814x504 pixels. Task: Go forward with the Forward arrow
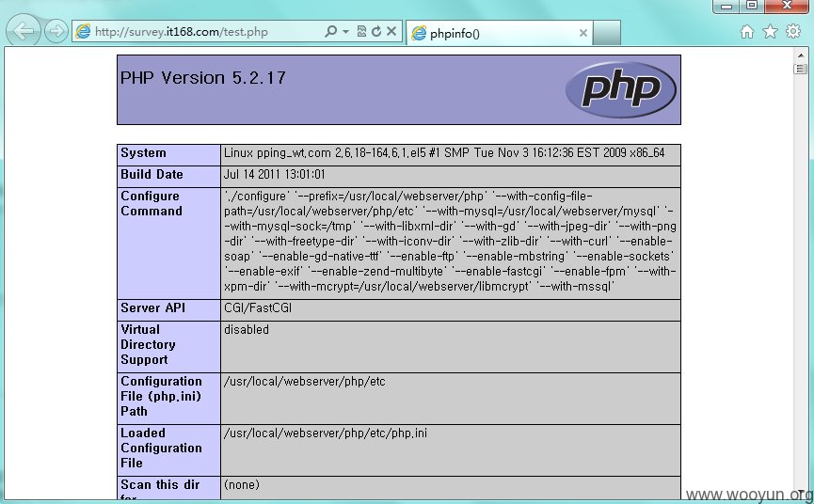[x=56, y=32]
